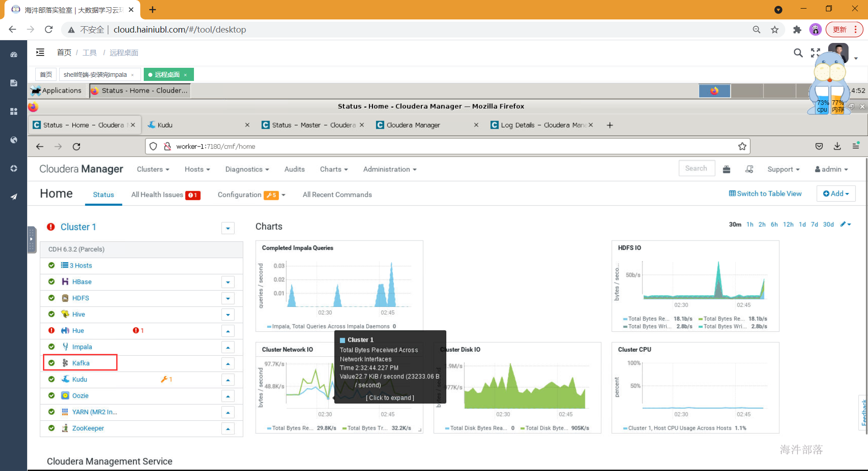Viewport: 868px width, 471px height.
Task: Click YARN service icon
Action: point(65,412)
